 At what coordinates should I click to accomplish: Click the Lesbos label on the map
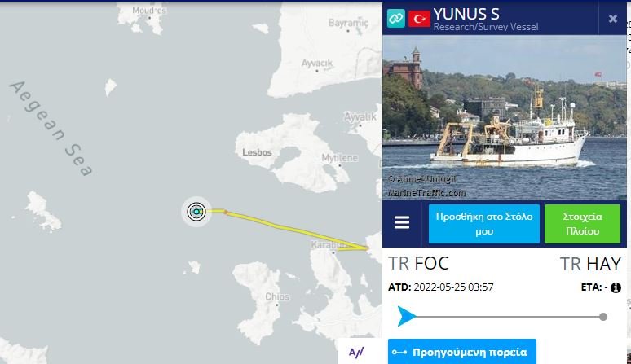(257, 152)
